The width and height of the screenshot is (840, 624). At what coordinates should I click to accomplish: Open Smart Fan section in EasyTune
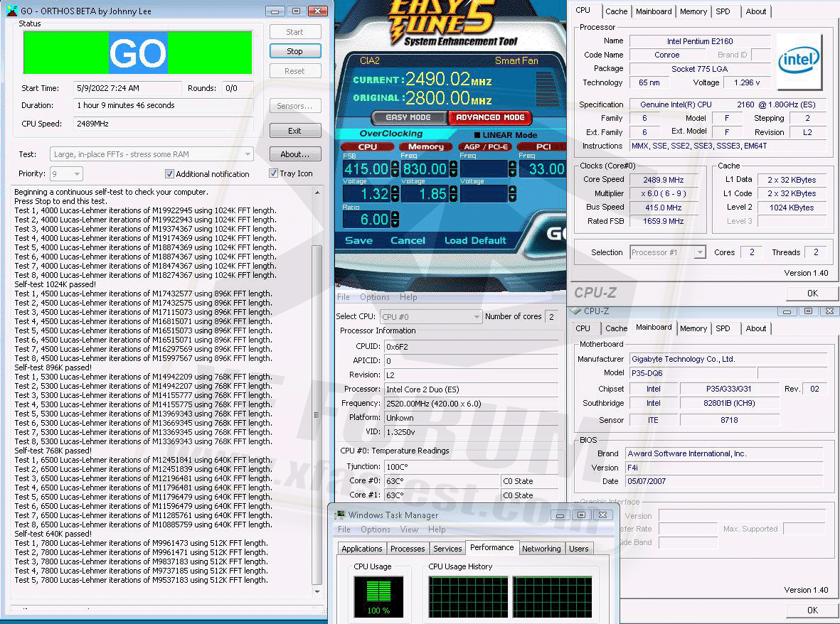pyautogui.click(x=516, y=60)
